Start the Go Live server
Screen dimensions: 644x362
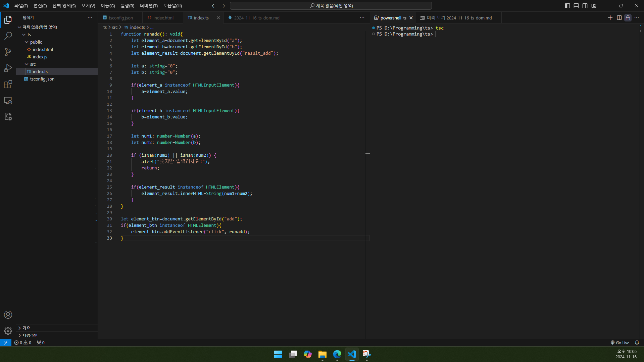coord(620,343)
